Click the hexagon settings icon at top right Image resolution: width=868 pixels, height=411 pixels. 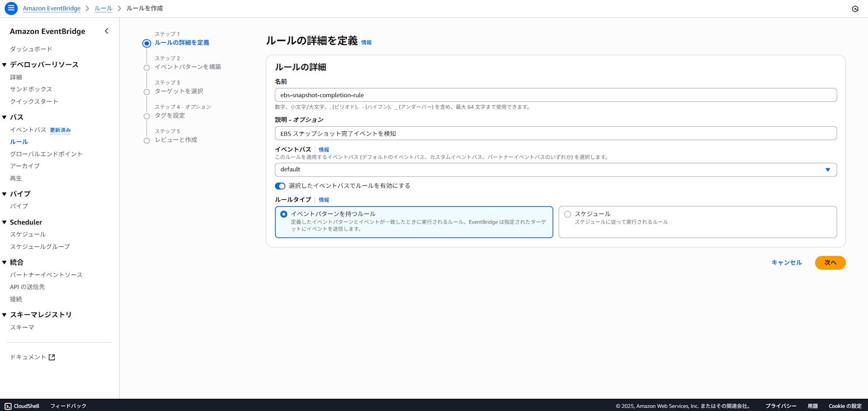(855, 9)
